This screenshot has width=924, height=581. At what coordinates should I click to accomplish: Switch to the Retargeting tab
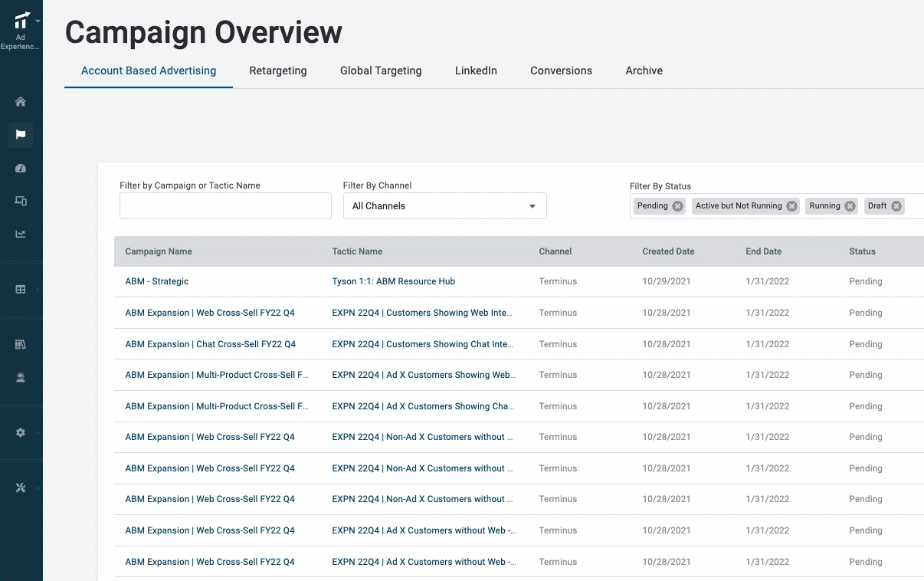tap(278, 71)
